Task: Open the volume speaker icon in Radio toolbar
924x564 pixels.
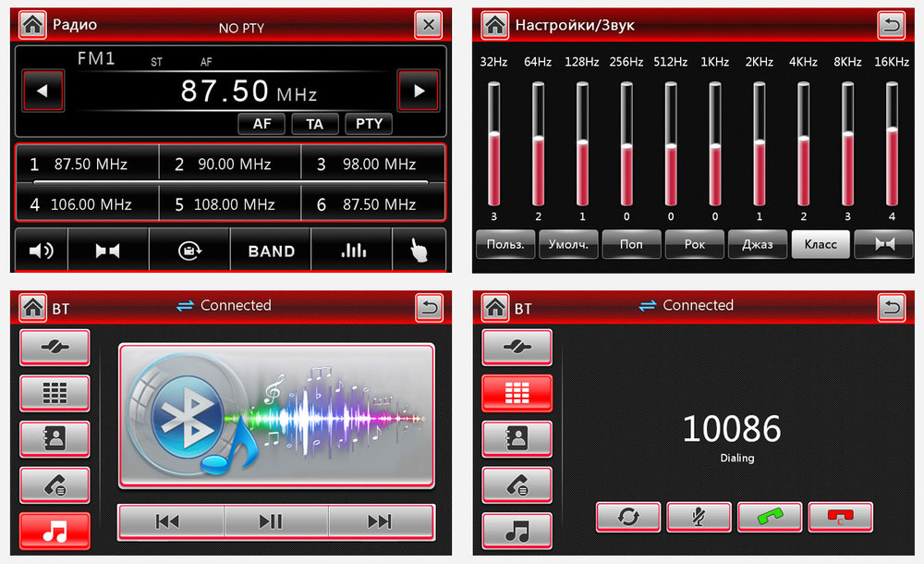Action: pos(41,251)
